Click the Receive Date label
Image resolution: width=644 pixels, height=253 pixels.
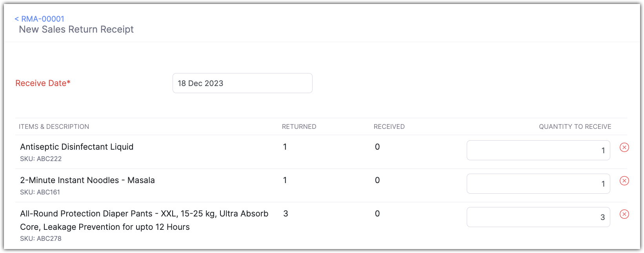pyautogui.click(x=43, y=83)
